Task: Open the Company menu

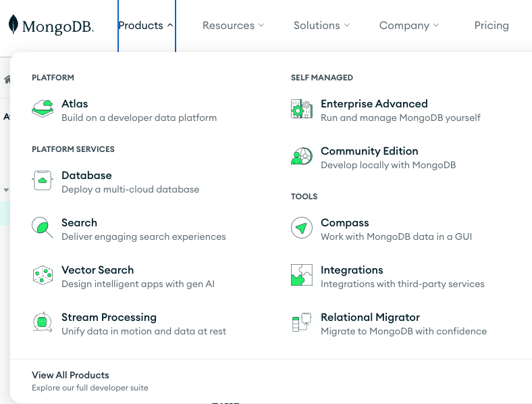Action: [x=409, y=26]
